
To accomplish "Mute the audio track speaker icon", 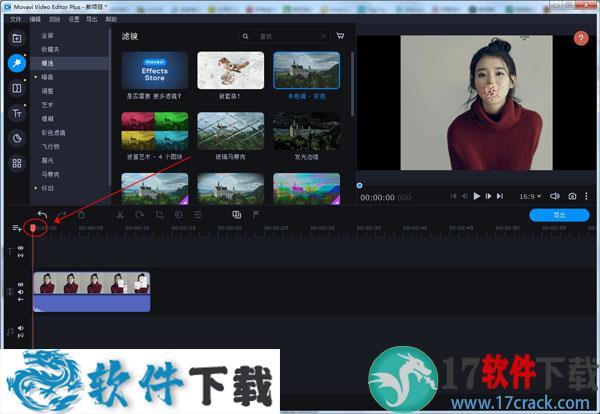I will tap(20, 328).
